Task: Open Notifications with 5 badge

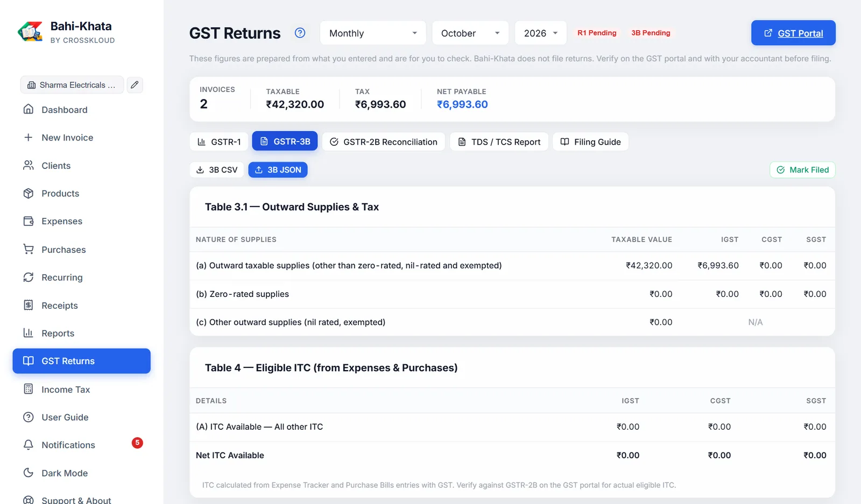Action: (x=81, y=445)
